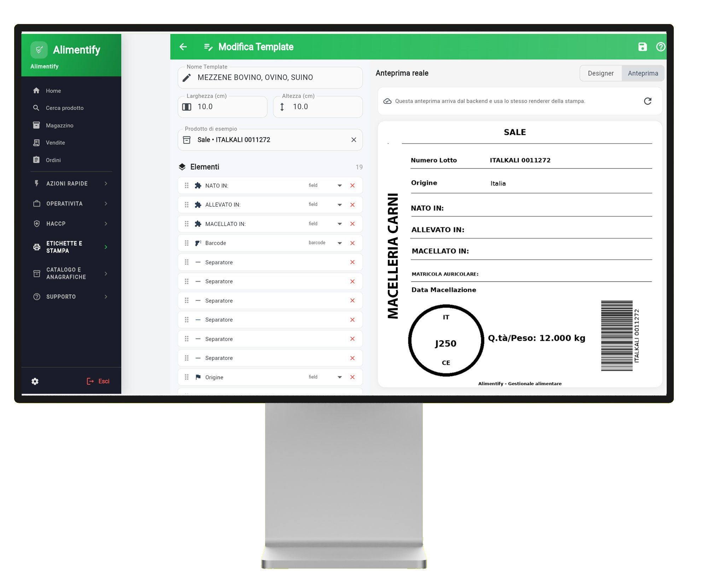Image resolution: width=707 pixels, height=588 pixels.
Task: Open Cerca prodotto in sidebar
Action: (x=64, y=108)
